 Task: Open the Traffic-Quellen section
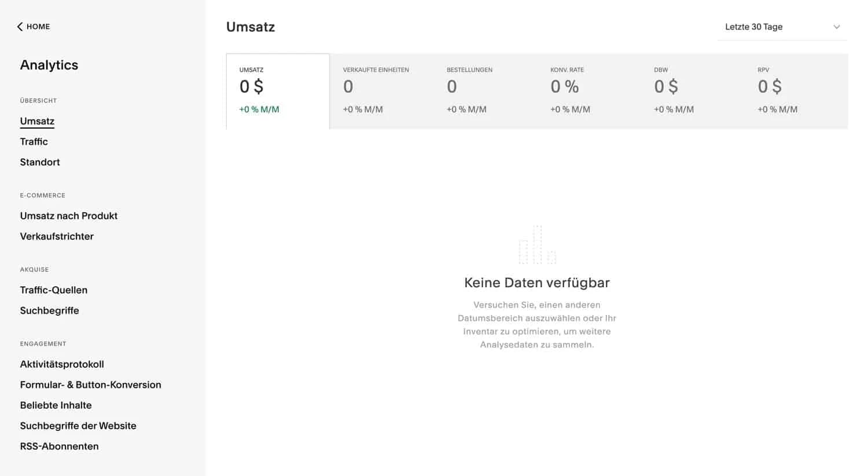(54, 290)
